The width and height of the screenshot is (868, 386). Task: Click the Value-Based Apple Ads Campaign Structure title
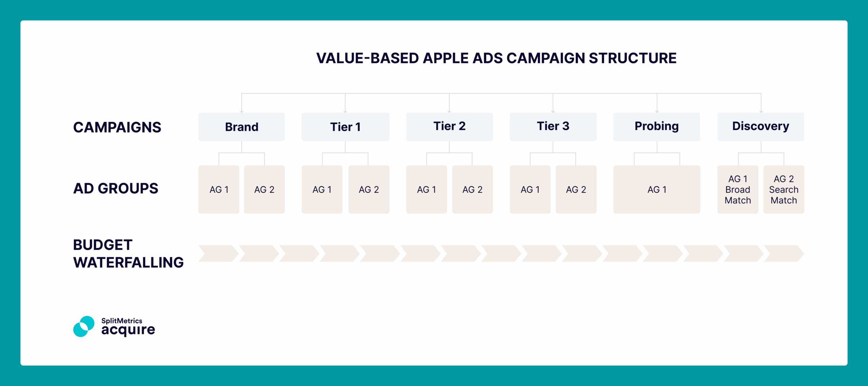pyautogui.click(x=496, y=58)
